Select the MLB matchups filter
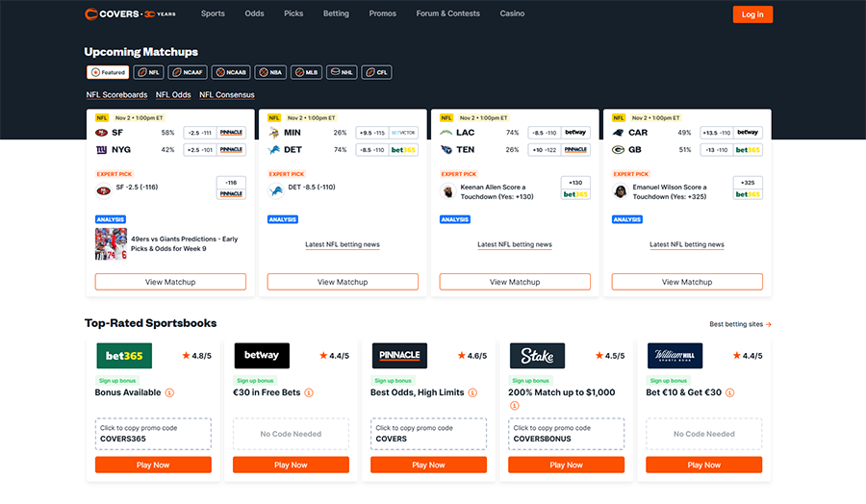The image size is (866, 504). click(307, 72)
